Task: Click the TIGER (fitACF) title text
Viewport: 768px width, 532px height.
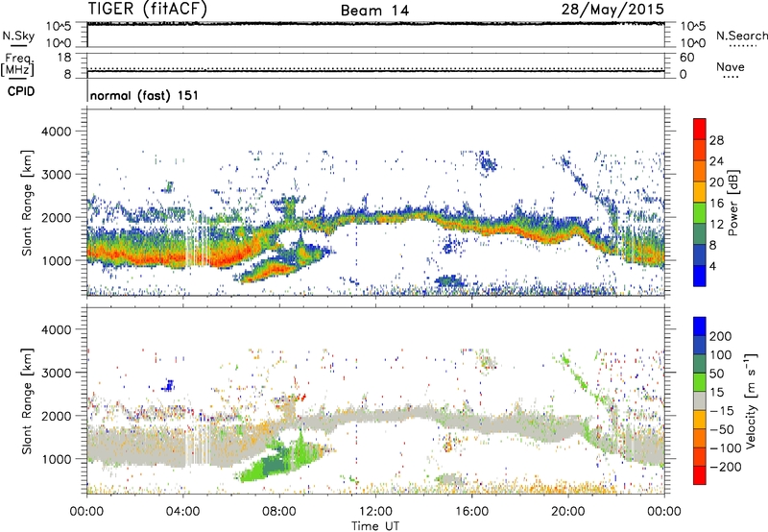Action: [148, 10]
